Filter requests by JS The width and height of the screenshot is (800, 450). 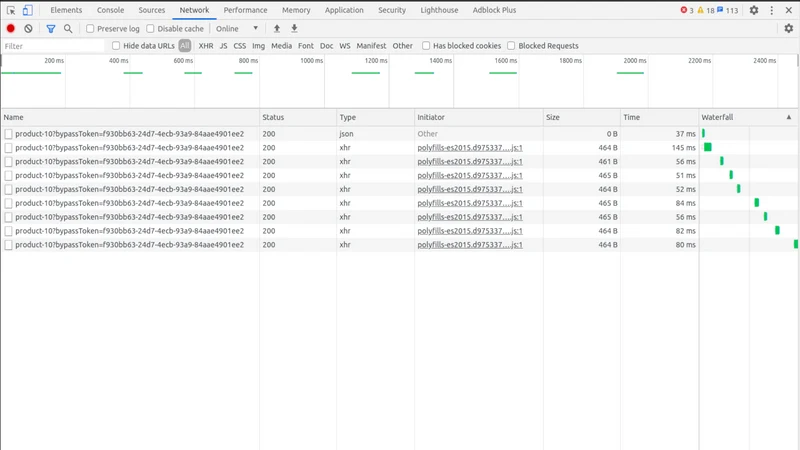click(223, 46)
